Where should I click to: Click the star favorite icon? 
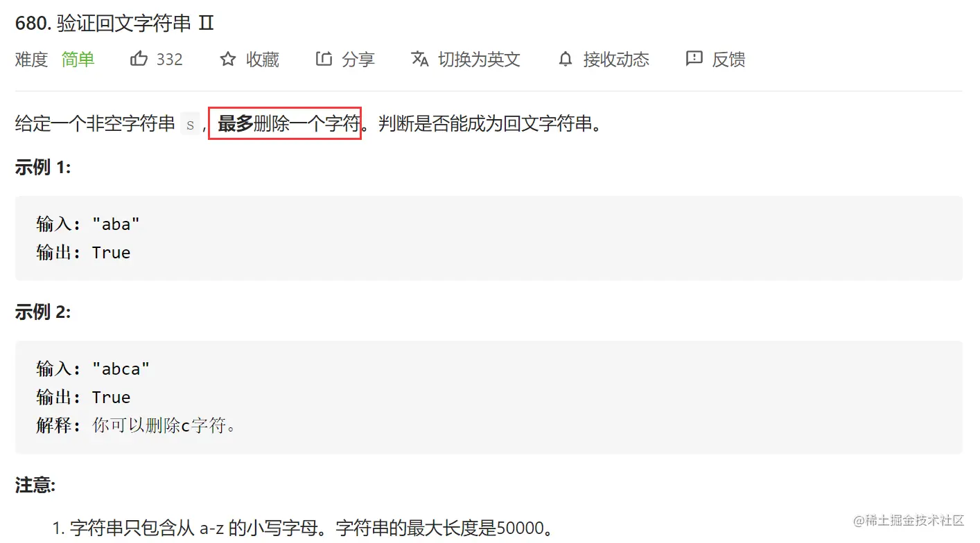click(x=228, y=60)
